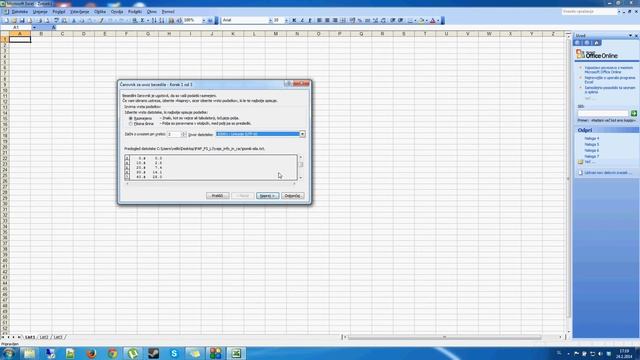This screenshot has width=640, height=360.
Task: Open the Datoteka menu
Action: tap(19, 12)
